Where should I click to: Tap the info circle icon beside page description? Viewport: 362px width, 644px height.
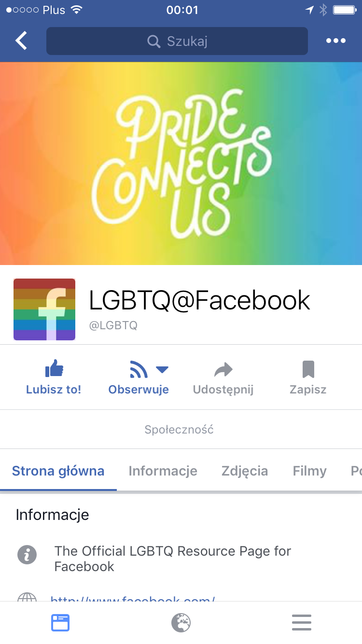pyautogui.click(x=27, y=555)
